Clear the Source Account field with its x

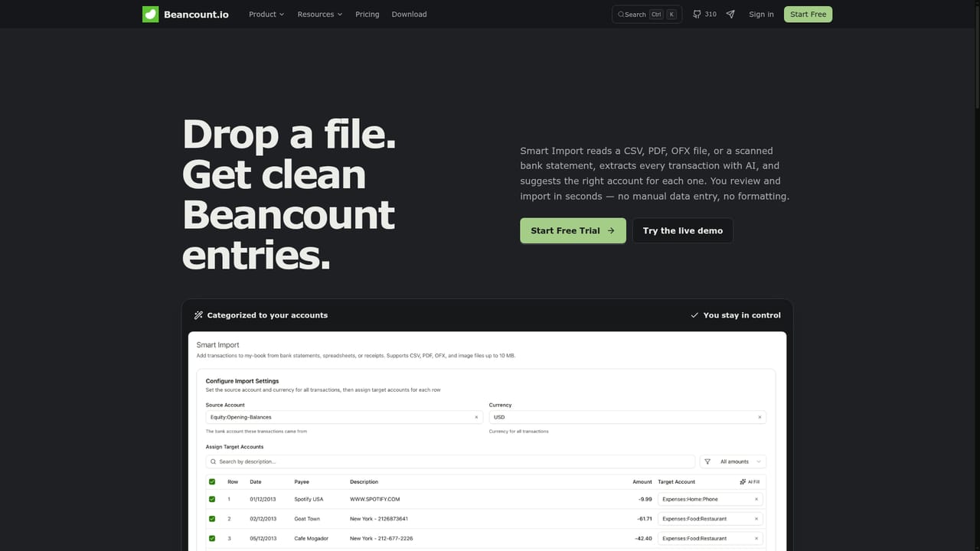click(x=476, y=417)
